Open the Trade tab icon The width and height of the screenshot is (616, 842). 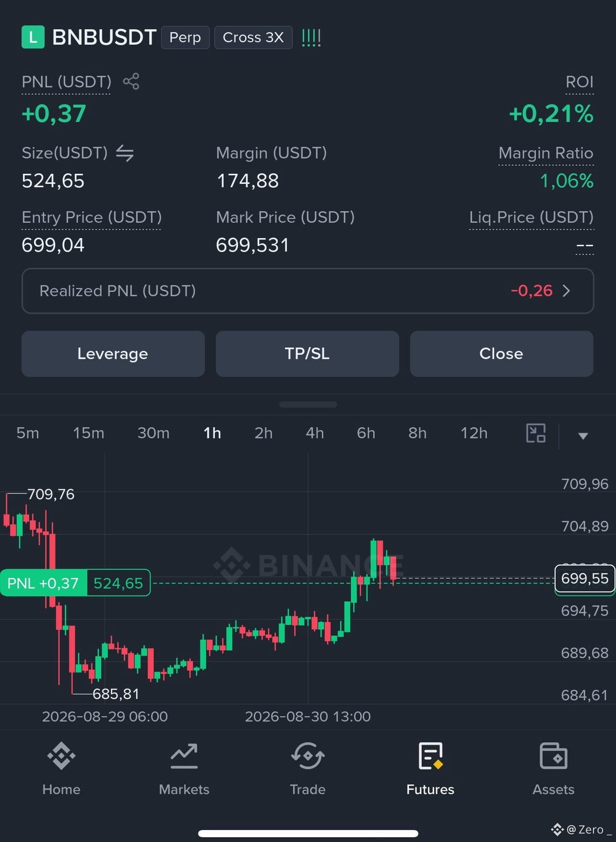308,756
